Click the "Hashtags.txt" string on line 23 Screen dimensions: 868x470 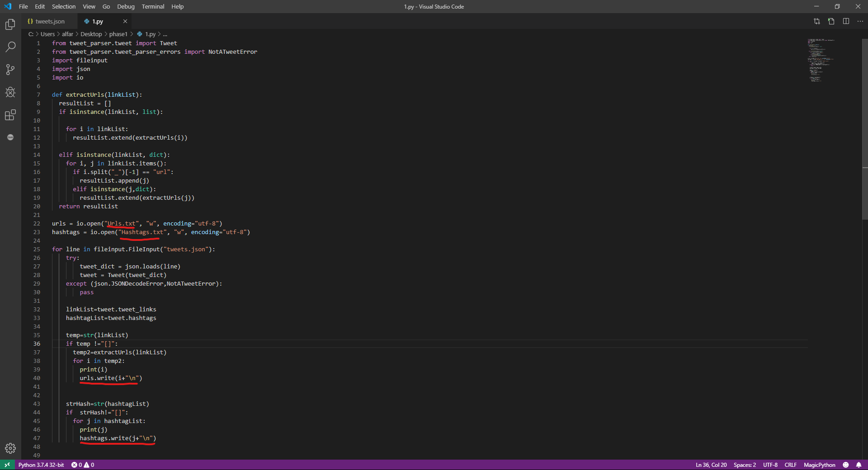pyautogui.click(x=142, y=232)
